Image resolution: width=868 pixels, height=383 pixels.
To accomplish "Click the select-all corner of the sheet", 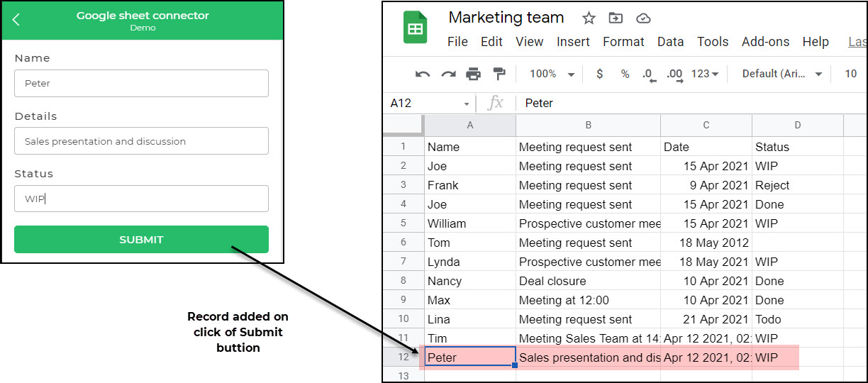I will pos(403,126).
